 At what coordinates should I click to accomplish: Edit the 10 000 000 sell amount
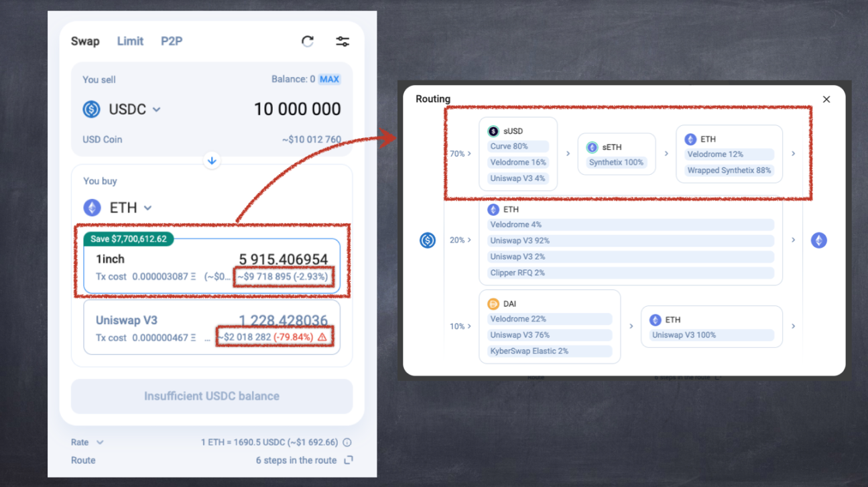pos(297,109)
